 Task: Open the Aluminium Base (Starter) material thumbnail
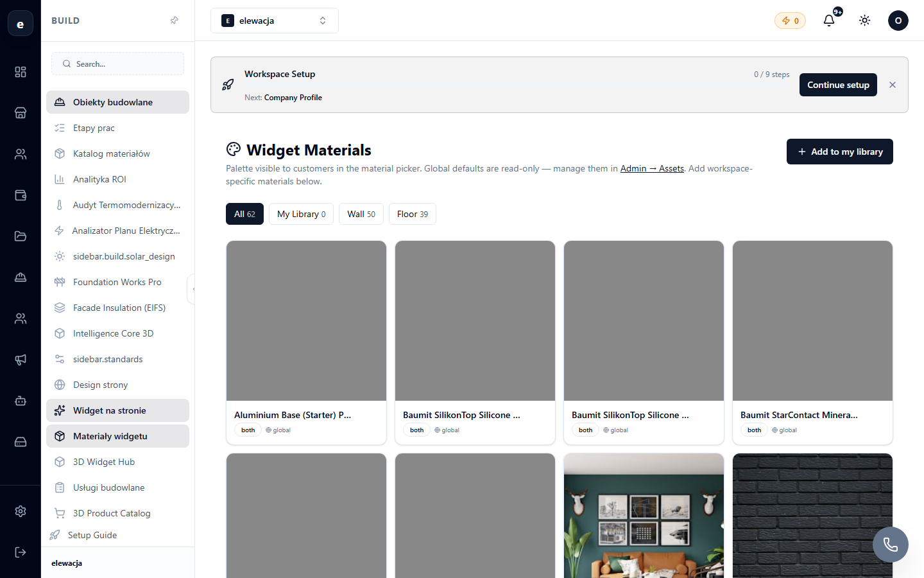coord(306,320)
